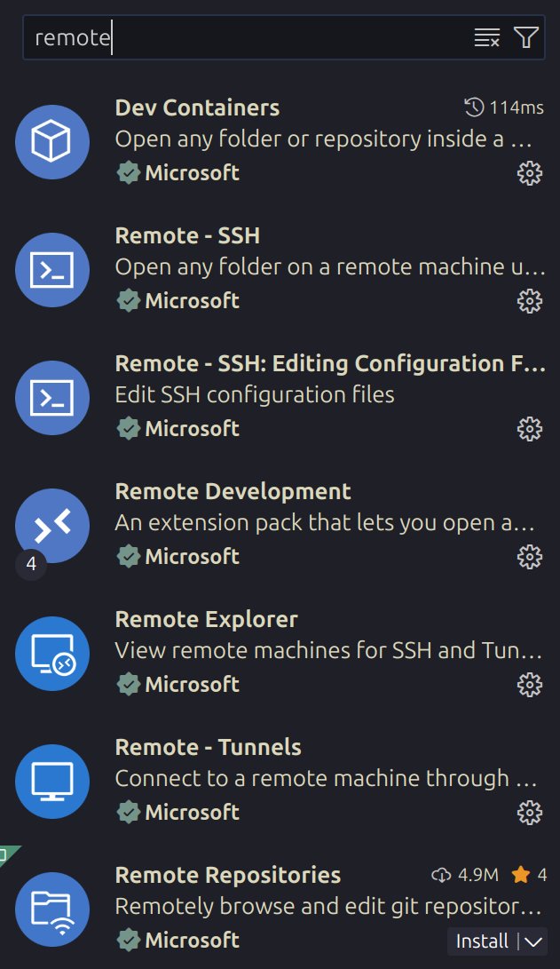Click 'Open any folder on a remote machine' description
Screen dimensions: 560x969
pos(330,267)
